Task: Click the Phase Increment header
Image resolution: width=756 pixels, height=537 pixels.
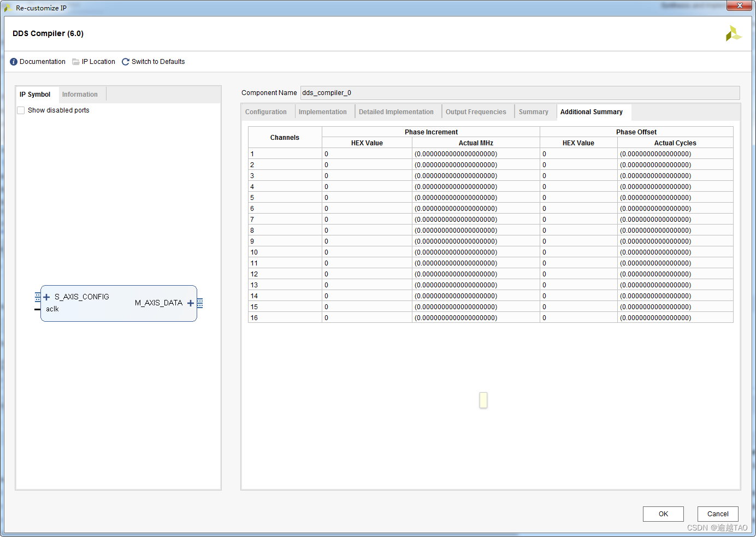Action: 431,132
